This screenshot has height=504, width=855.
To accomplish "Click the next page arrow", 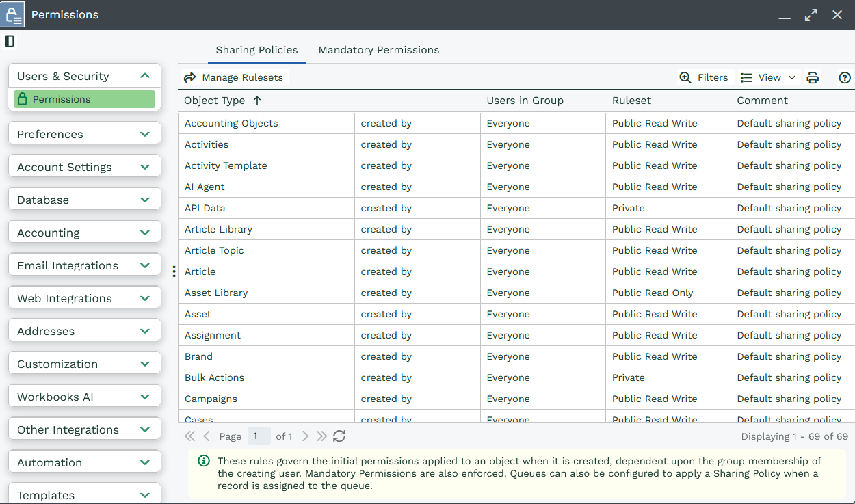I will 305,436.
